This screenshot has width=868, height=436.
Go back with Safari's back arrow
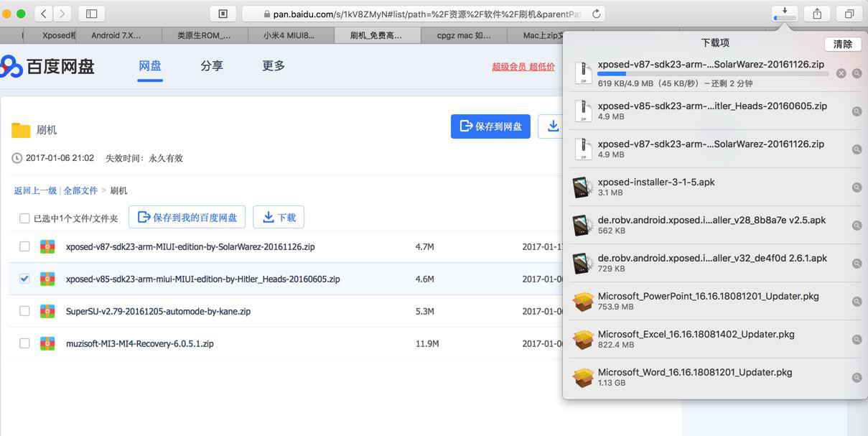pos(44,14)
